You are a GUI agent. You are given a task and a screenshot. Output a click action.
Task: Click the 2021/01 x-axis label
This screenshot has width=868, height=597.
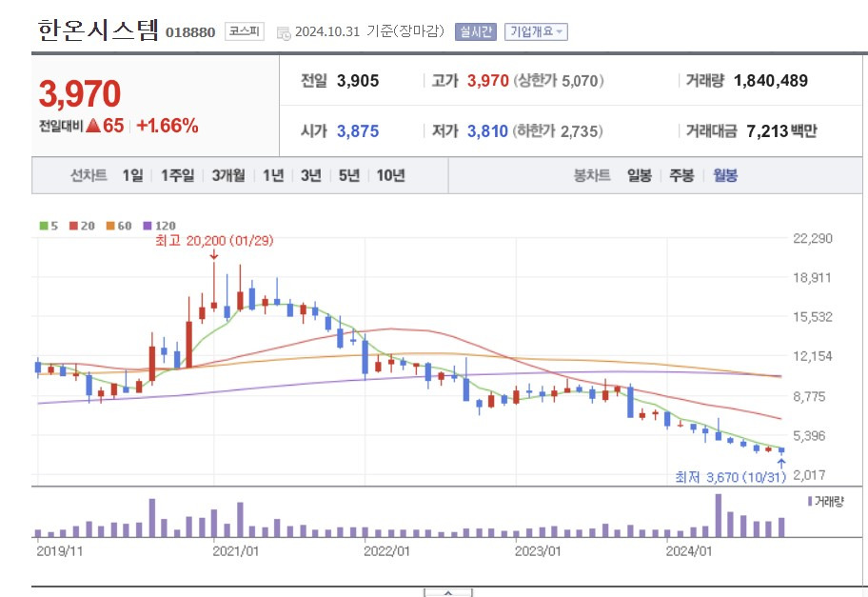pyautogui.click(x=236, y=551)
